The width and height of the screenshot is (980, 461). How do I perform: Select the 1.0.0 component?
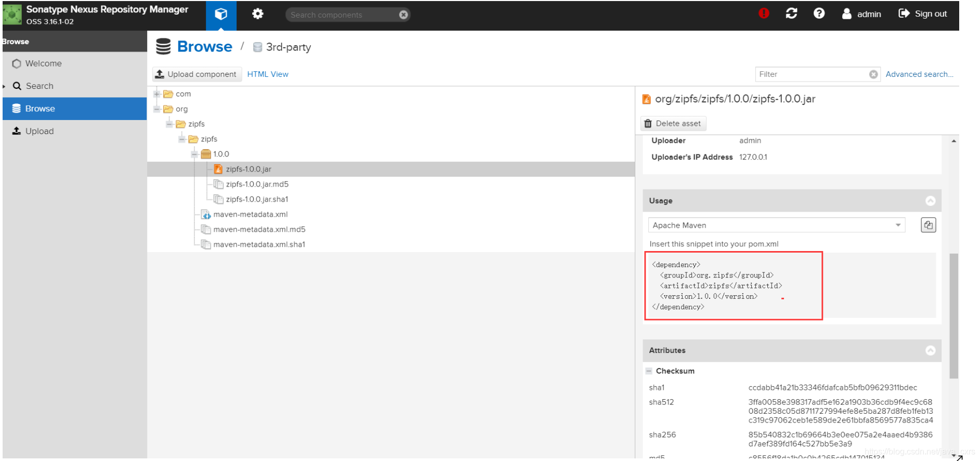(215, 154)
